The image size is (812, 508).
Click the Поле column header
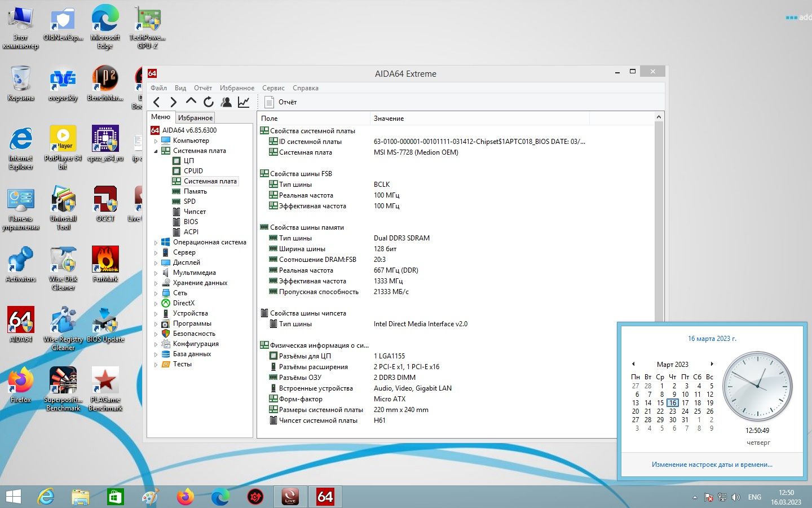(314, 119)
